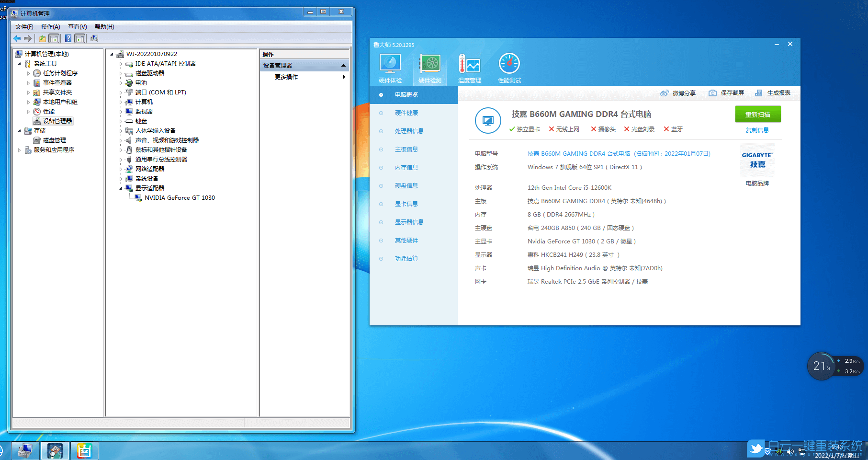
Task: Expand the 服务和应用程序 node
Action: click(20, 149)
